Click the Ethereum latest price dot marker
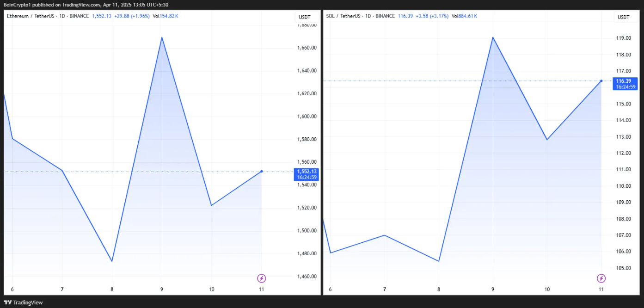Viewport: 644px width, 308px height. [x=262, y=172]
